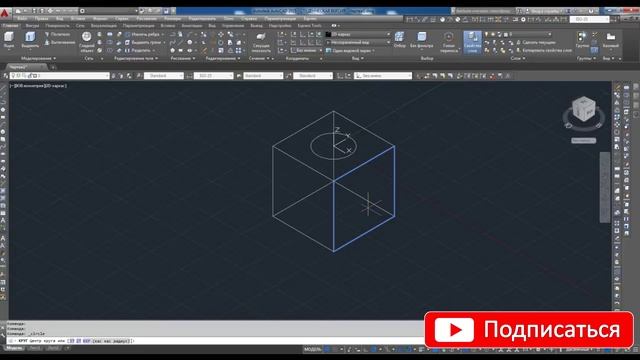Open the workspace selector in the title bar
This screenshot has width=640, height=360.
point(108,11)
